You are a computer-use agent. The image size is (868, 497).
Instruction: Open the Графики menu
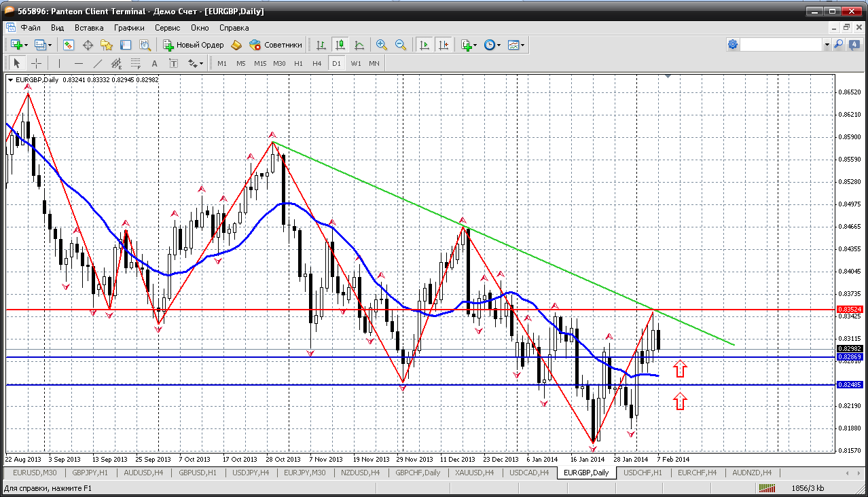(x=129, y=28)
